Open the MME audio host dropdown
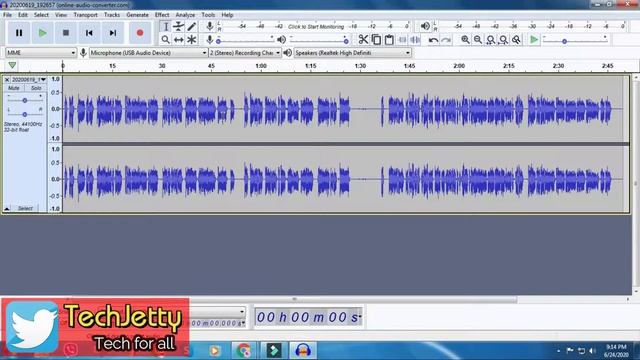 [x=41, y=53]
